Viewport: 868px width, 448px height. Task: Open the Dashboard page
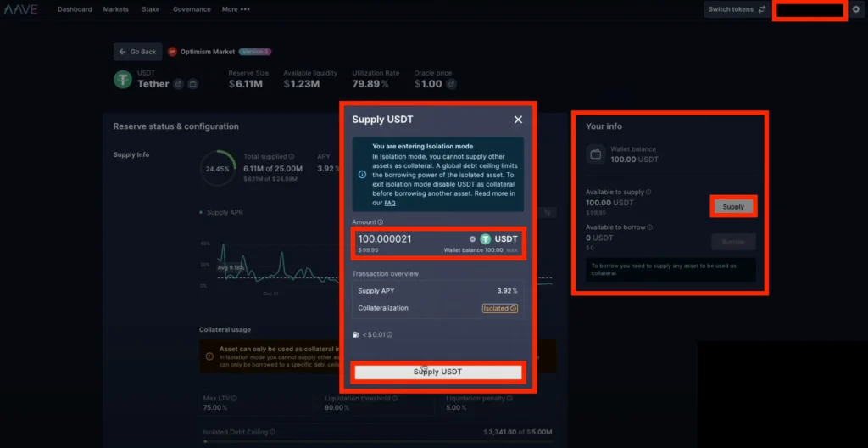tap(75, 9)
